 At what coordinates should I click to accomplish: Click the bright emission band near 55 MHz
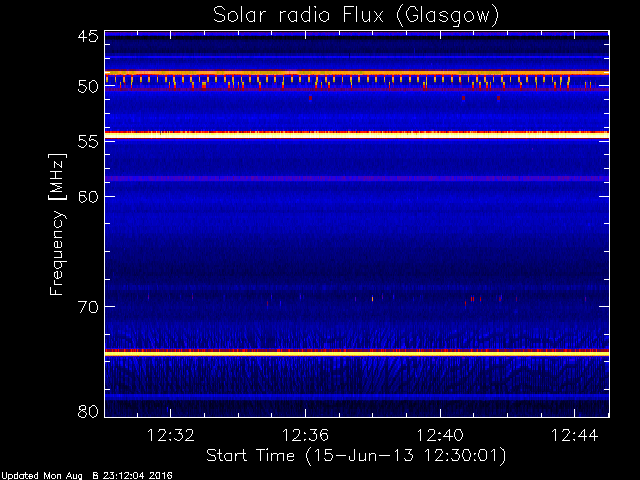pos(357,135)
